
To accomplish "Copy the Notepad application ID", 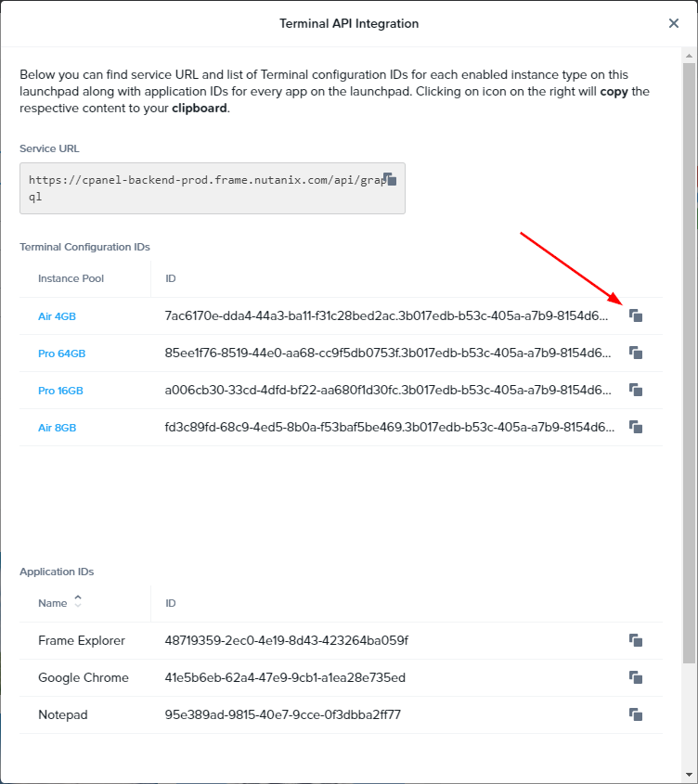I will (636, 715).
